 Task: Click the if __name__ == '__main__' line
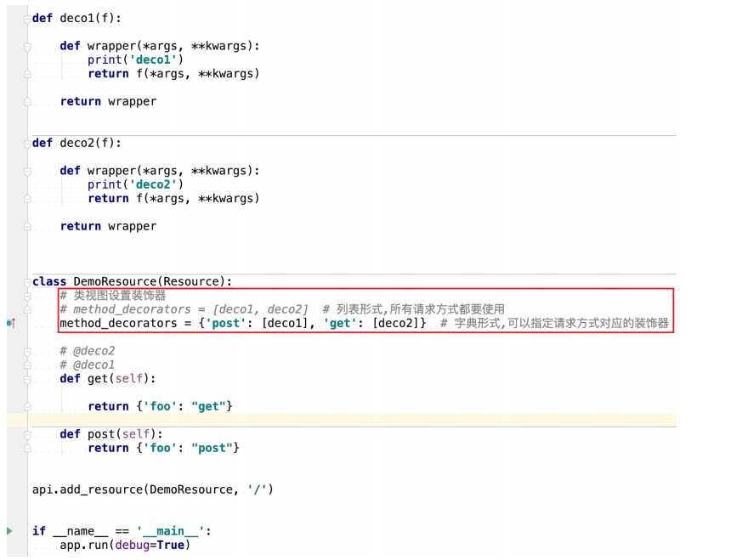pos(122,531)
